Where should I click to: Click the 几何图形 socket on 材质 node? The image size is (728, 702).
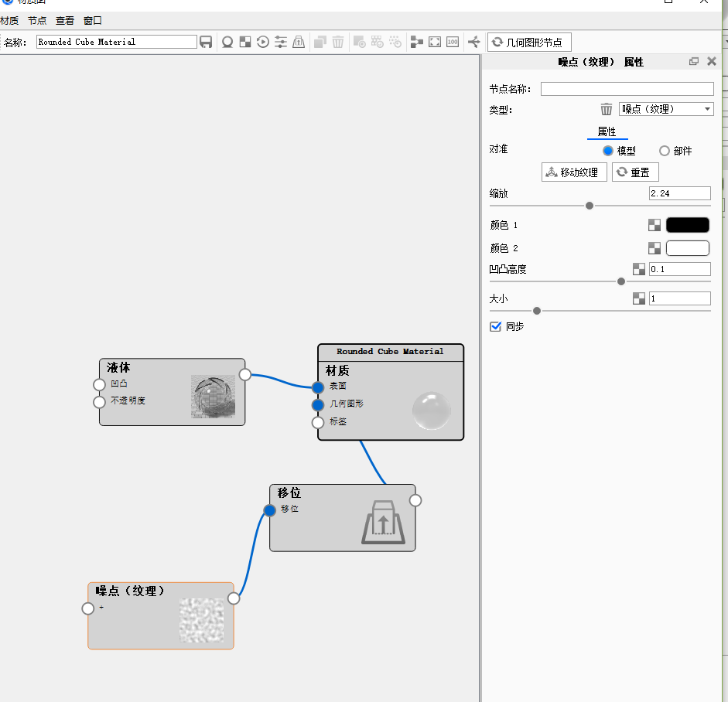click(317, 404)
